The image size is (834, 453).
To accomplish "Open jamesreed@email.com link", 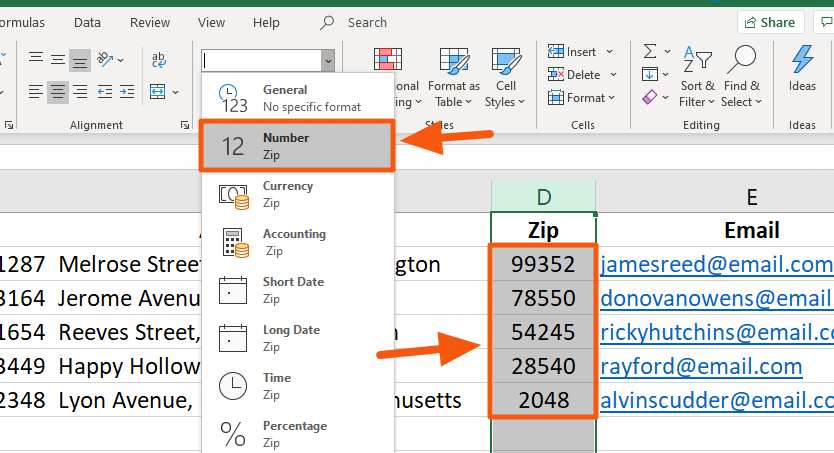I will 716,264.
